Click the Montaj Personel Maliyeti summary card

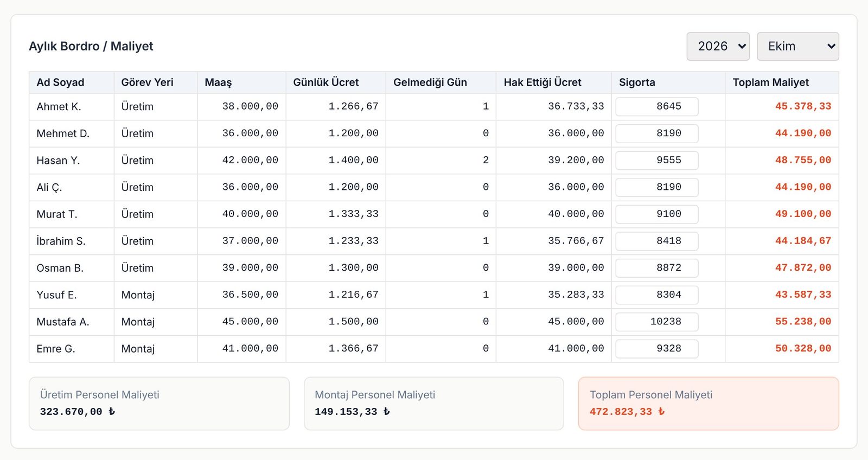434,404
